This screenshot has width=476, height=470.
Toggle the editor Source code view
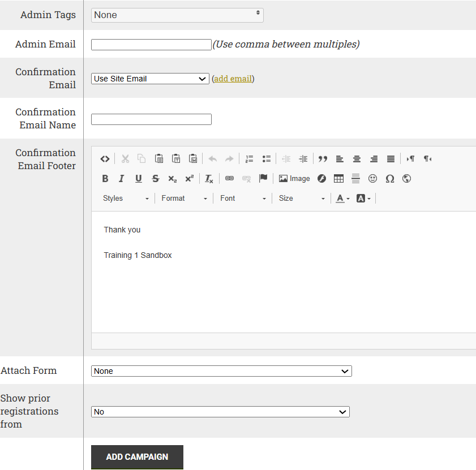(105, 159)
